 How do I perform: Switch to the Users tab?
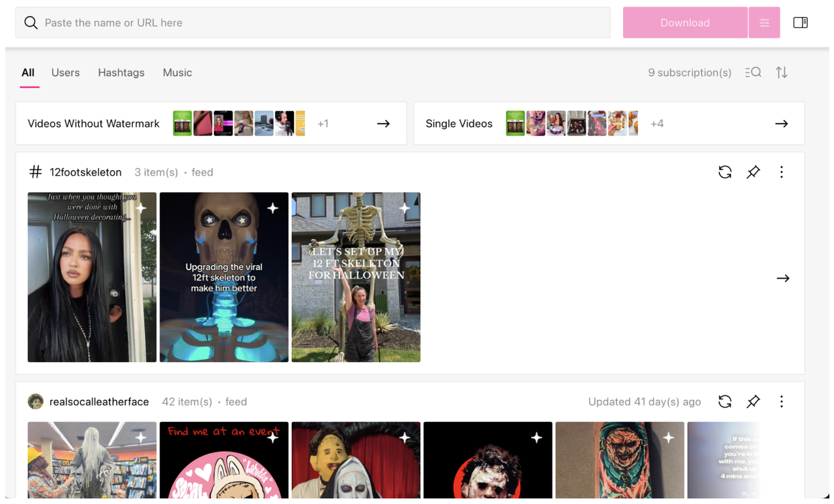point(65,72)
